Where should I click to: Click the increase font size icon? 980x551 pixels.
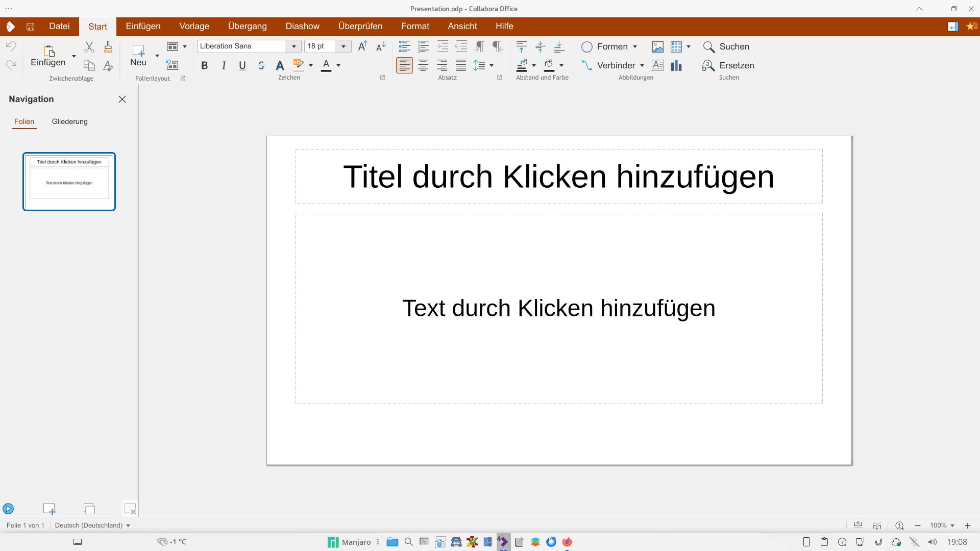pyautogui.click(x=362, y=46)
